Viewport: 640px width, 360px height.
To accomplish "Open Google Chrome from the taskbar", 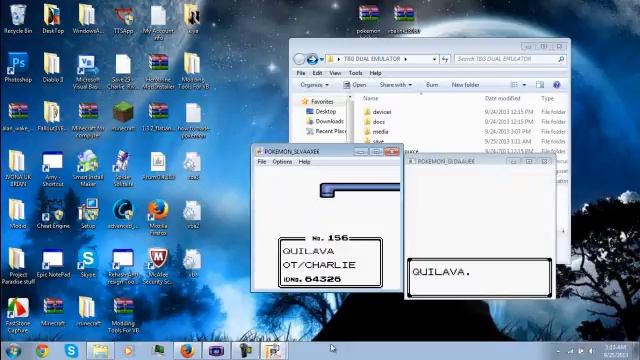I will [42, 351].
